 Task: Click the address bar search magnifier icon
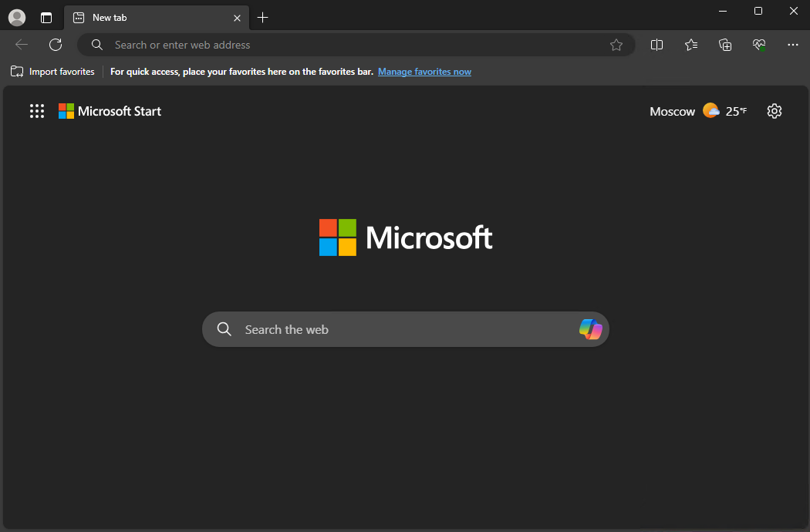click(97, 45)
